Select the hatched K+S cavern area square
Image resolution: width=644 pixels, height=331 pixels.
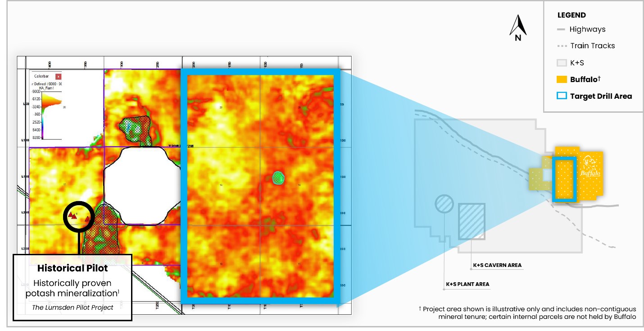tap(472, 221)
